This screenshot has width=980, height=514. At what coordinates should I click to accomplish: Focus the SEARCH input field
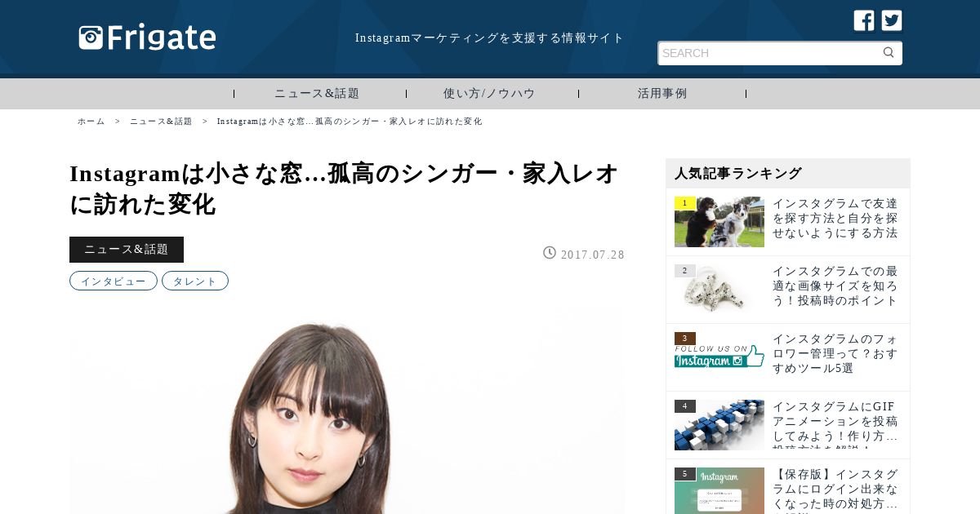point(780,53)
